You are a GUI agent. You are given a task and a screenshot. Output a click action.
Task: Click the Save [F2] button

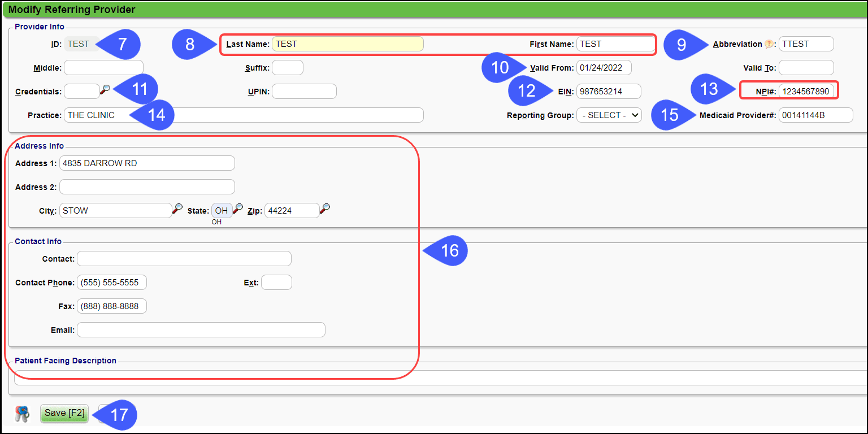(x=64, y=413)
